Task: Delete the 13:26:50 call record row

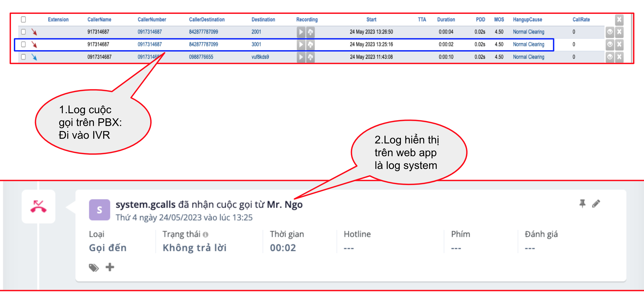Action: click(x=619, y=32)
